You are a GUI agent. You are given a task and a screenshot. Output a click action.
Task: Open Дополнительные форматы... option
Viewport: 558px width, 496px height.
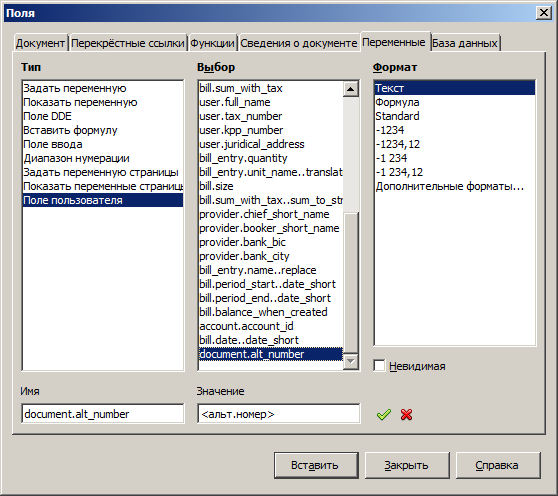click(x=455, y=186)
